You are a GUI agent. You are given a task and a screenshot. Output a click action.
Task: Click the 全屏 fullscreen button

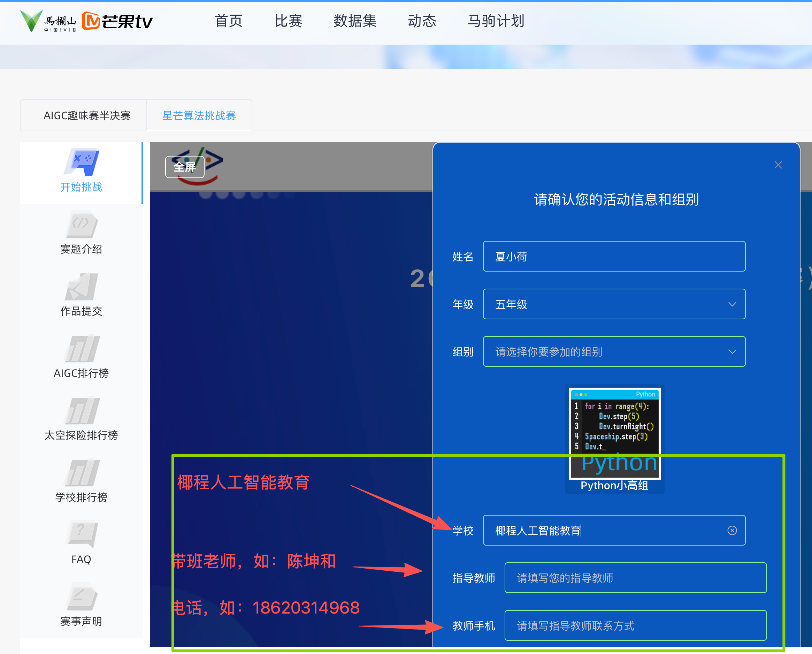185,167
